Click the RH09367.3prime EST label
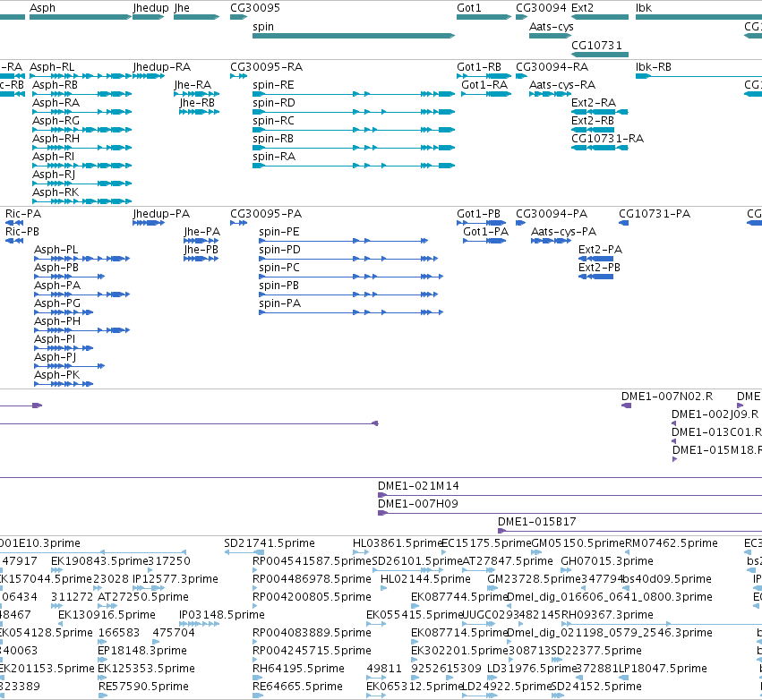Viewport: 762px width, 700px height. click(607, 615)
